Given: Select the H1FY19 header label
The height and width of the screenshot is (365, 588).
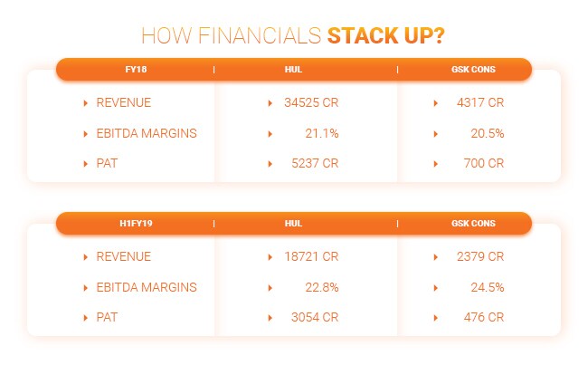Looking at the screenshot, I should click(135, 223).
